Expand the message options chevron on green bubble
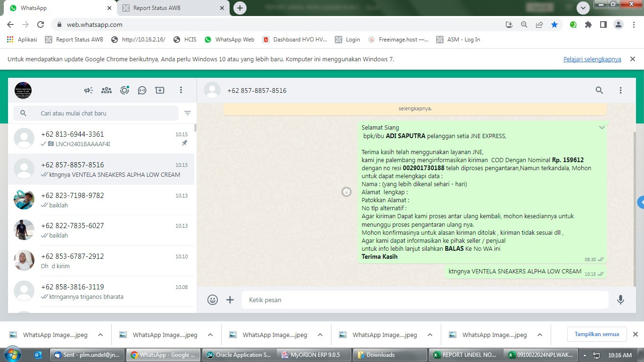This screenshot has width=644, height=362. pyautogui.click(x=602, y=128)
